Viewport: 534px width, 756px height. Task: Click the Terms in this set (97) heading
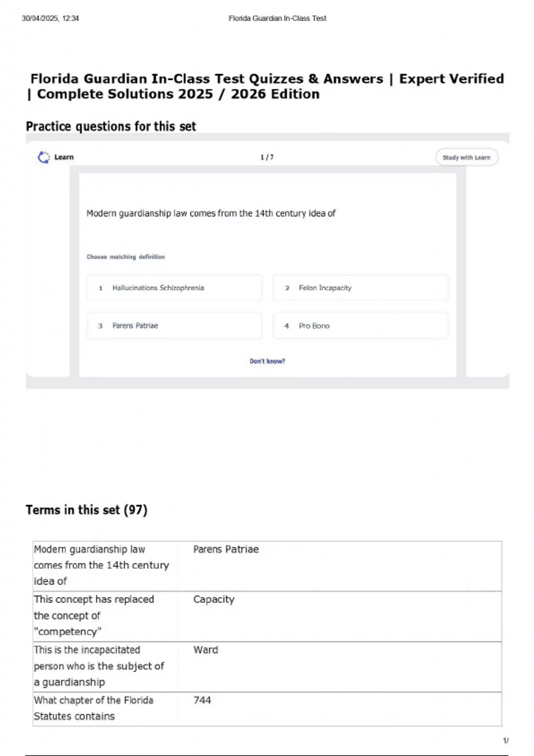click(86, 510)
